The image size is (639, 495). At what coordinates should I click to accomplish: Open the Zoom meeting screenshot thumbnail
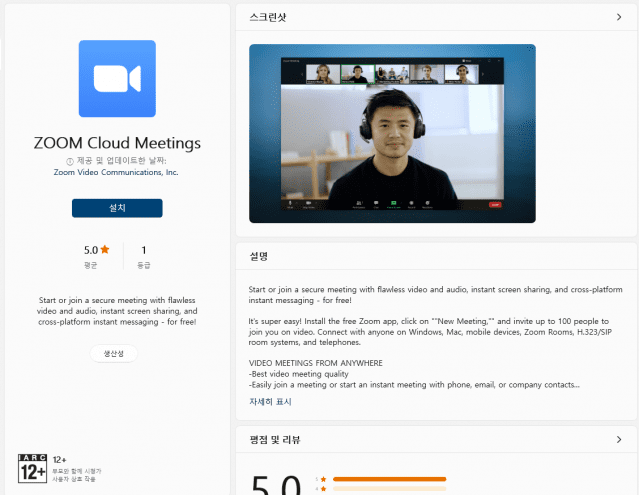392,134
